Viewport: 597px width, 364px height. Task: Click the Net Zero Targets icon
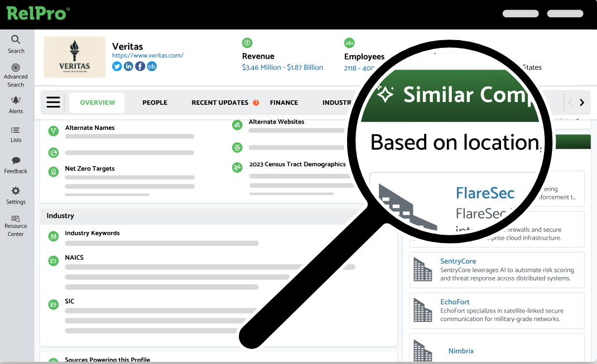(54, 172)
